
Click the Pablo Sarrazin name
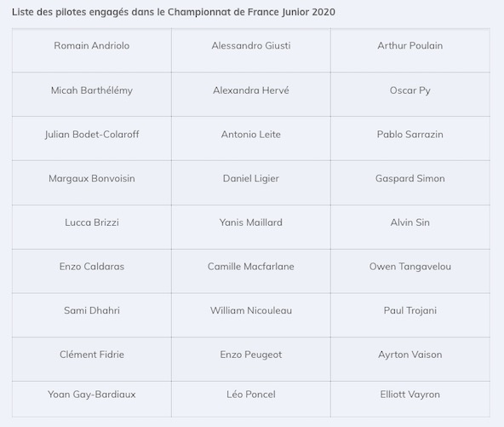click(410, 135)
